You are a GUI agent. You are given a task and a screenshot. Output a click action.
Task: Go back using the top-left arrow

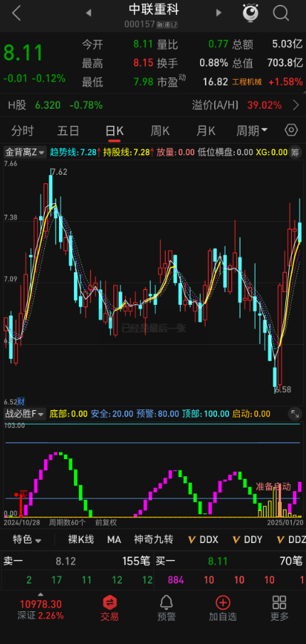[x=16, y=14]
